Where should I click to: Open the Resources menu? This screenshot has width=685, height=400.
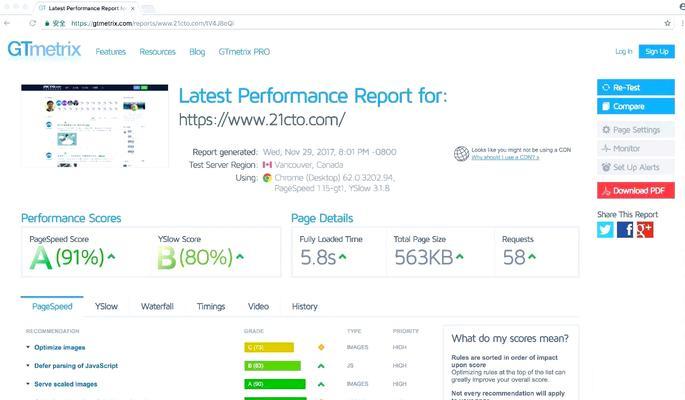click(157, 52)
